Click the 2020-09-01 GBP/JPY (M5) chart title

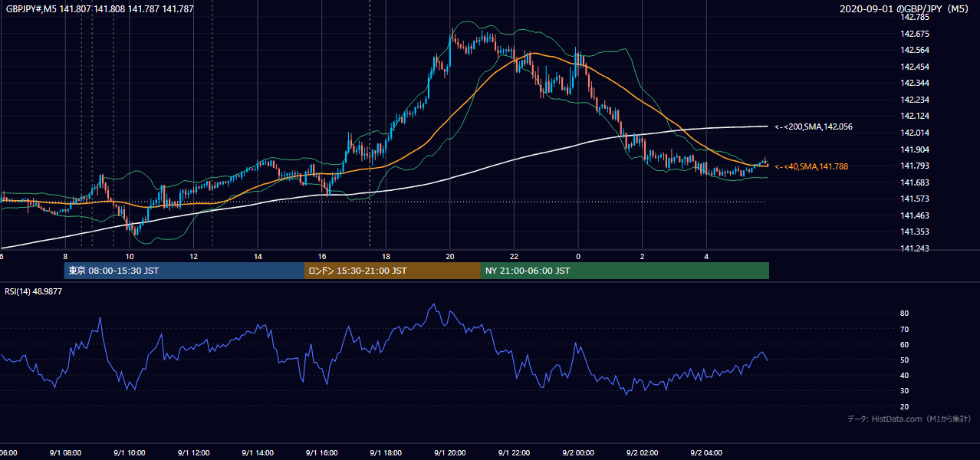906,9
